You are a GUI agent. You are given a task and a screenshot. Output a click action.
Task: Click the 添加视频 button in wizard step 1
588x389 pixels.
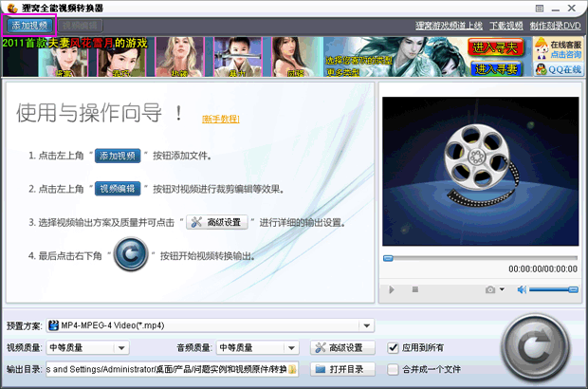[118, 156]
